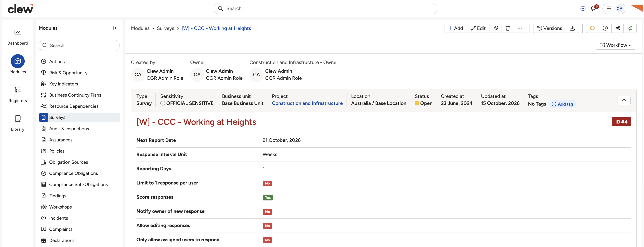Click the paper plane send icon

click(630, 28)
